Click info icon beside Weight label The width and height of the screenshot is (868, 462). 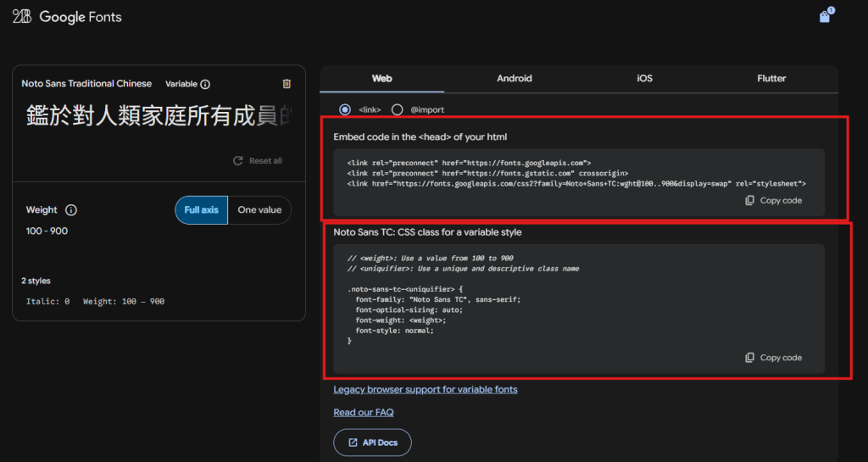[71, 210]
